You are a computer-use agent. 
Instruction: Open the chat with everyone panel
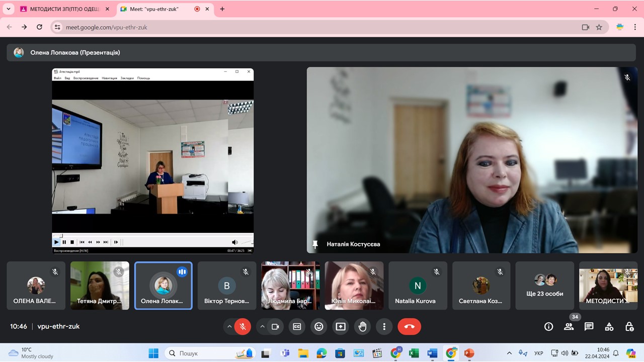pyautogui.click(x=589, y=327)
